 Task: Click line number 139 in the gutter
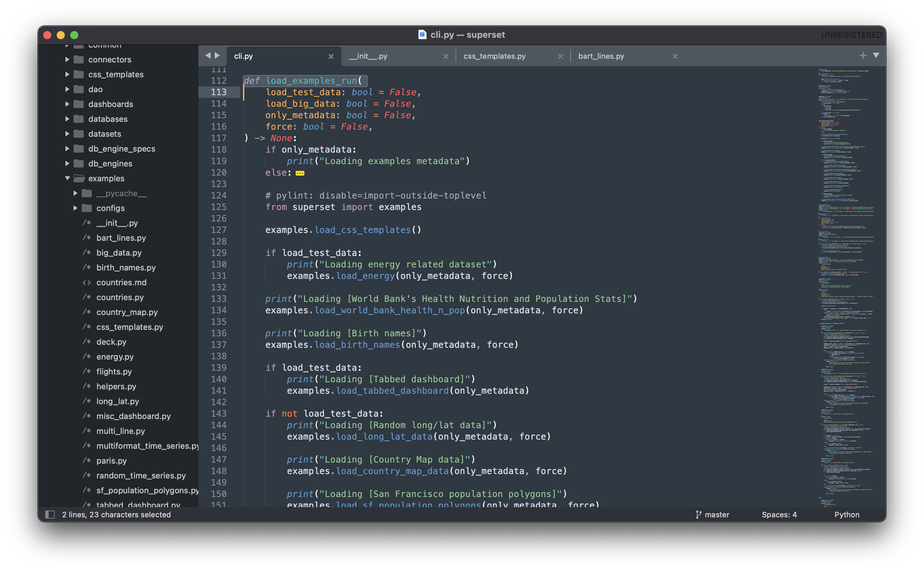point(219,368)
